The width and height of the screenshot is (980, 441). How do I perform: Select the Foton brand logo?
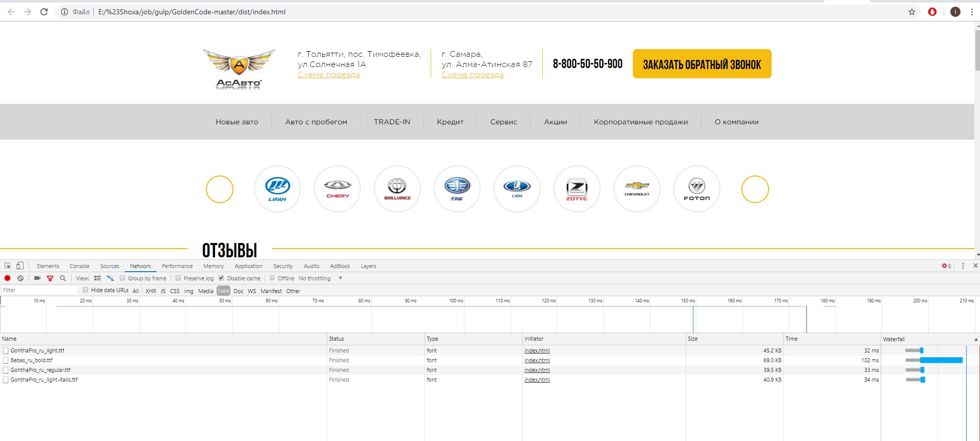point(697,189)
